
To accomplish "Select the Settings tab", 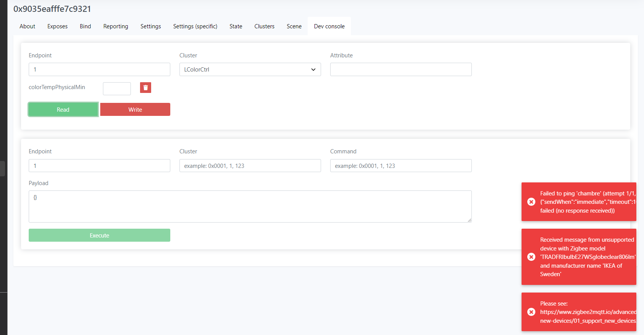I will (150, 26).
